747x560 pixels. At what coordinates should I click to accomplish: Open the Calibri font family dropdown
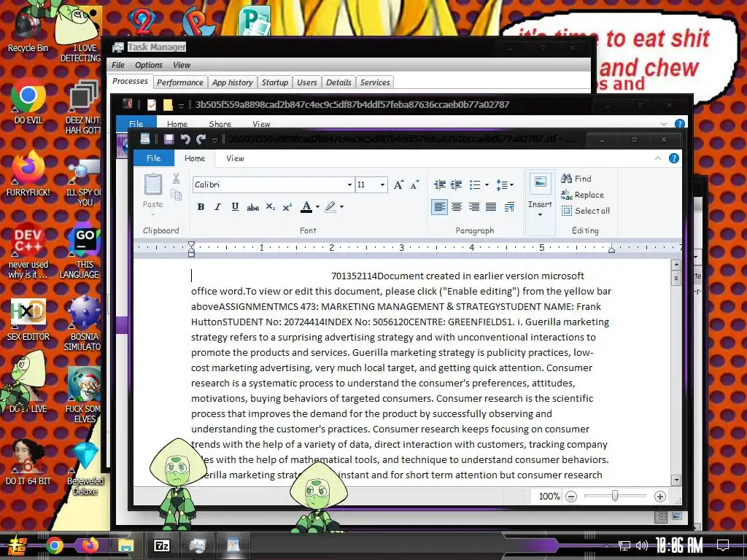point(349,184)
